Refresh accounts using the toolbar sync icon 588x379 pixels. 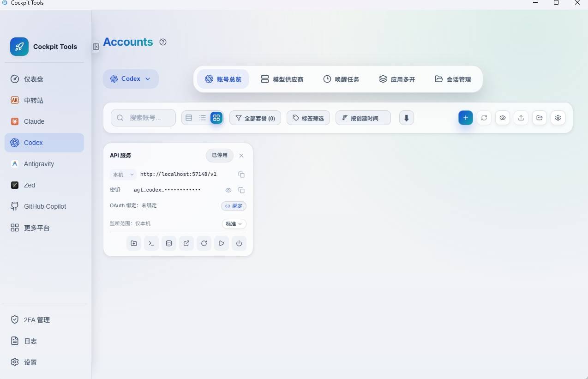point(484,118)
